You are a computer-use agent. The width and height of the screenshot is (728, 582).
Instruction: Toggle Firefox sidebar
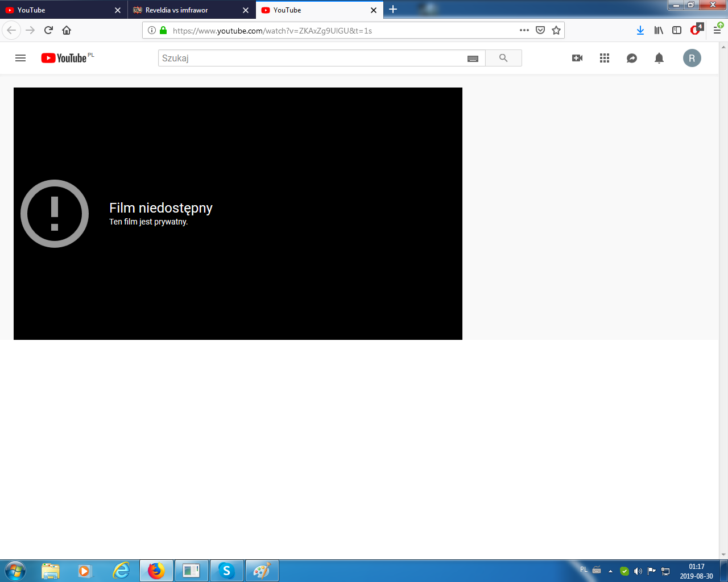(x=677, y=30)
